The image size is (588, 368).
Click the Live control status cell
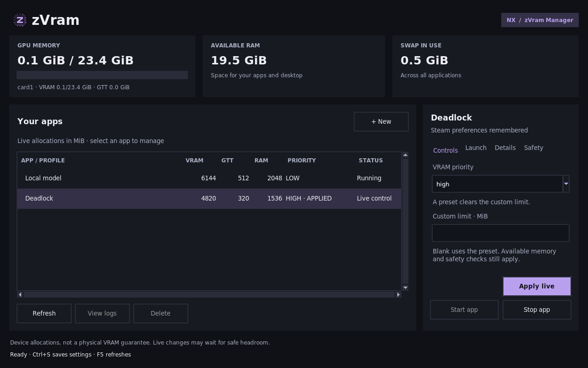coord(374,198)
